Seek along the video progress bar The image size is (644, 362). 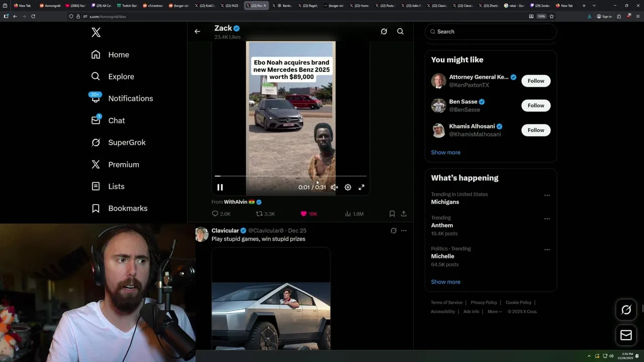point(291,176)
